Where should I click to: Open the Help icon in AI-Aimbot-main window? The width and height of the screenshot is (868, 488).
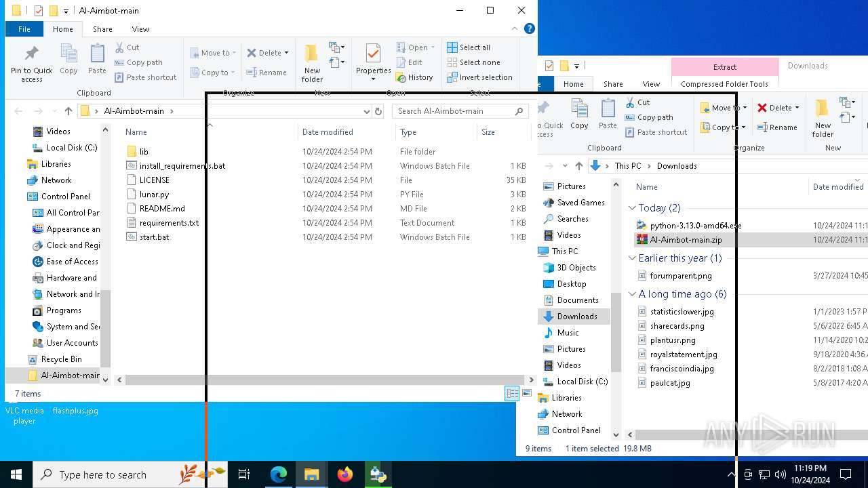pyautogui.click(x=530, y=28)
